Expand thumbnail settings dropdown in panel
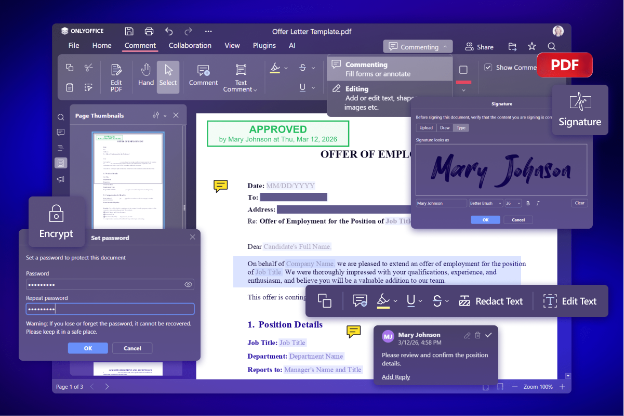 [x=165, y=116]
